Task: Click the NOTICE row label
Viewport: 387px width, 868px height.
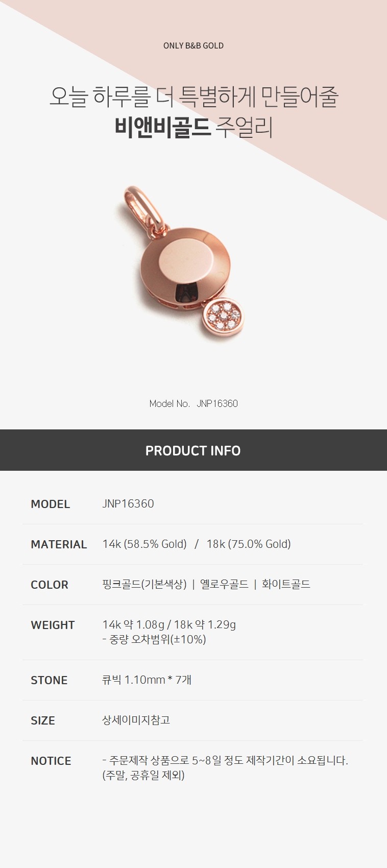Action: (51, 761)
